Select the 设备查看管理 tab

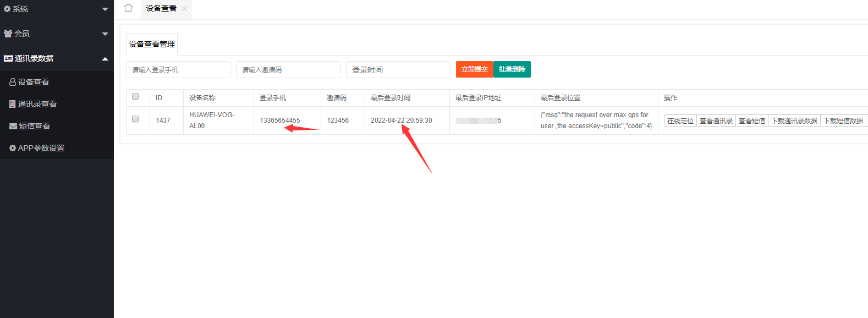152,44
